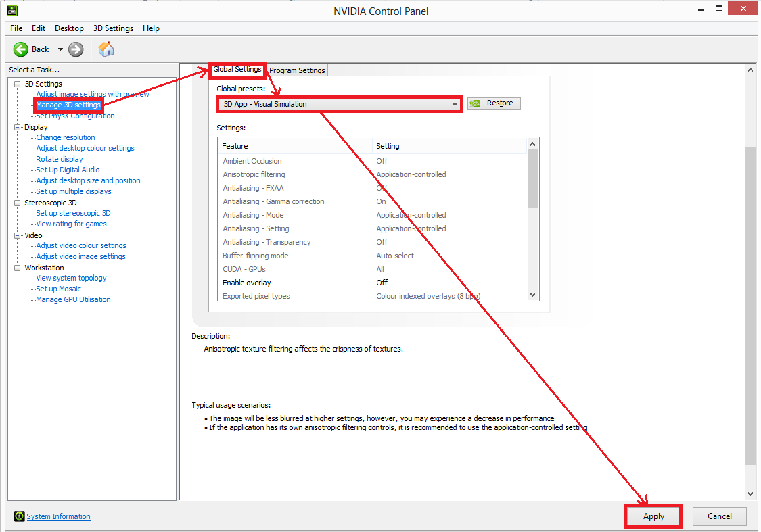This screenshot has width=761, height=532.
Task: Switch to the Global Settings tab
Action: 237,69
